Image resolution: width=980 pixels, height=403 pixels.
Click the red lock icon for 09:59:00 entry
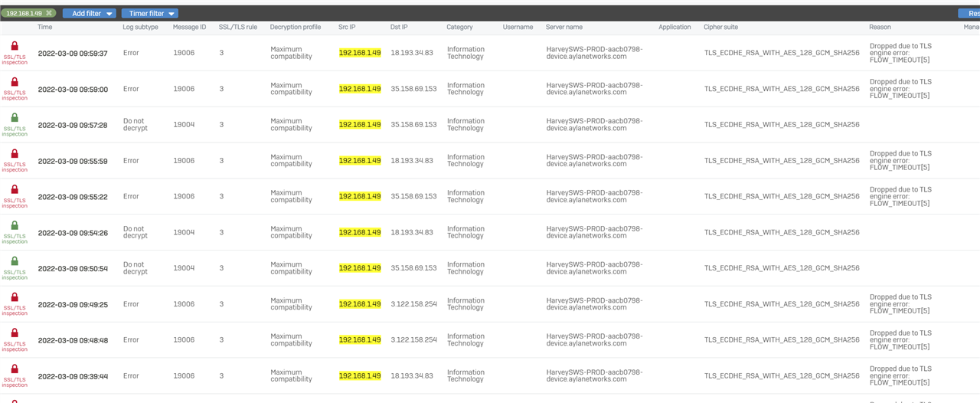(15, 82)
